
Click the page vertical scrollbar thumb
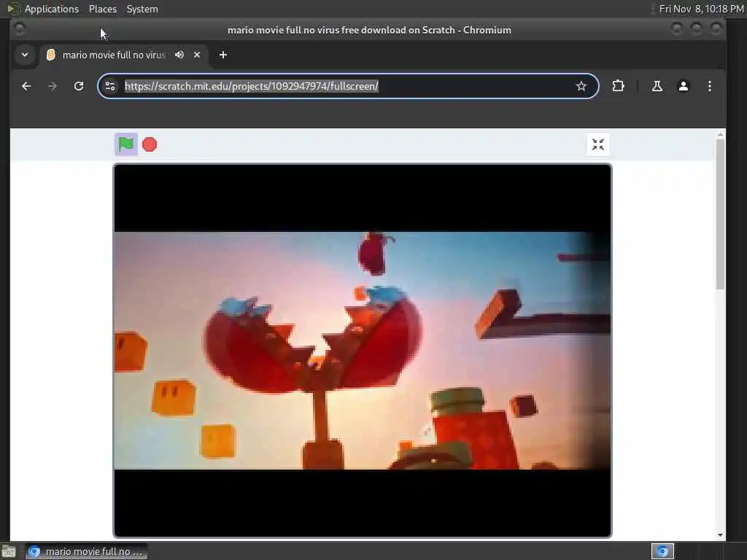[720, 214]
